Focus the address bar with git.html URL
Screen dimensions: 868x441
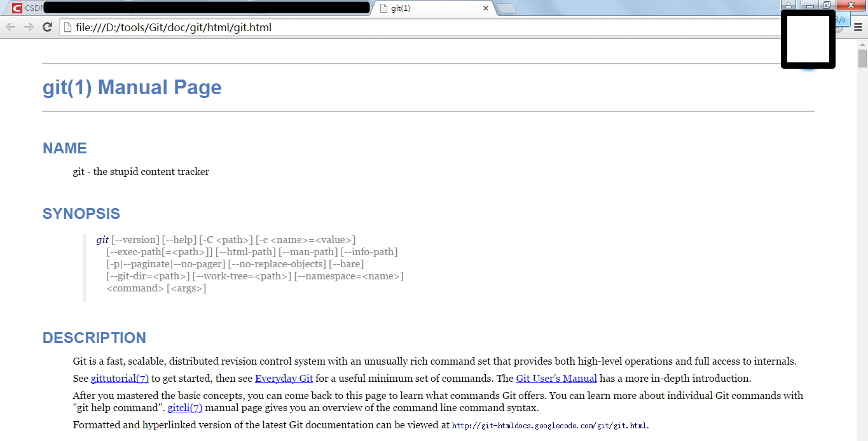(420, 27)
